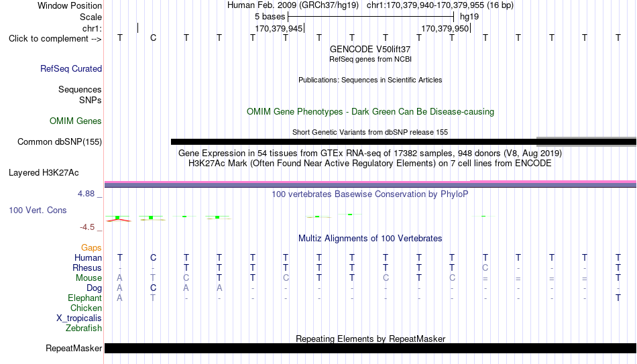Select the 'Rhesus' species row label

(x=87, y=267)
